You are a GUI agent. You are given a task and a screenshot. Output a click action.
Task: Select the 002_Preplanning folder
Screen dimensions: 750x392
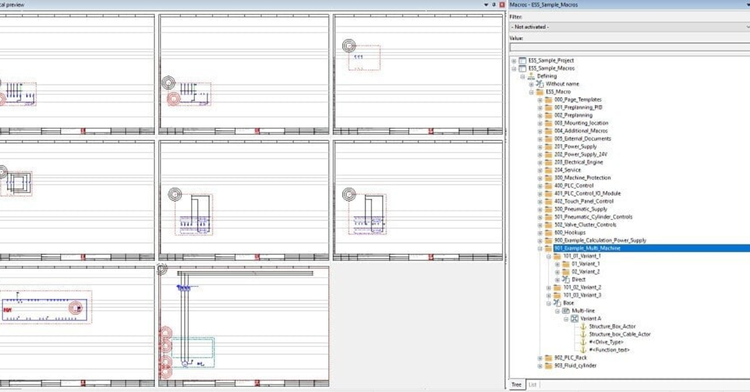(x=573, y=115)
